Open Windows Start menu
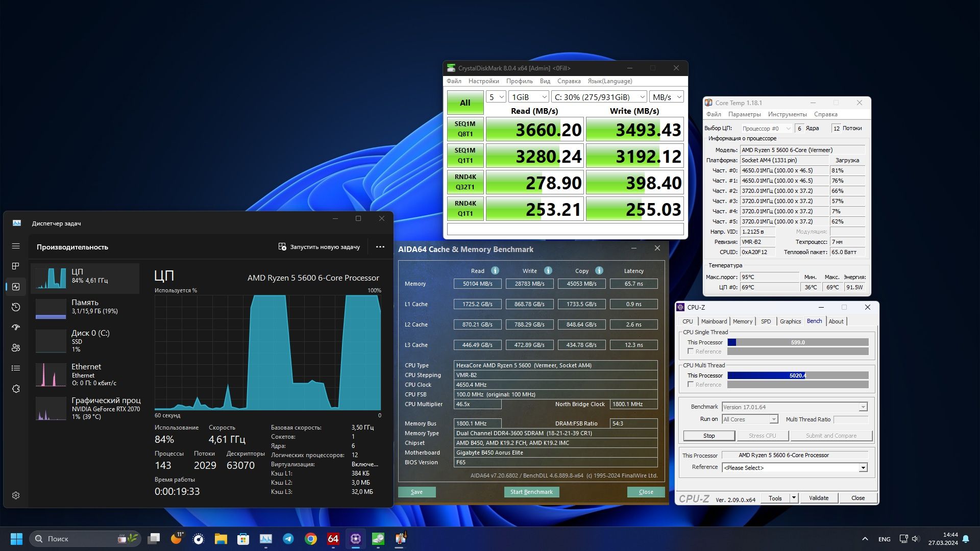Image resolution: width=980 pixels, height=551 pixels. 16,539
